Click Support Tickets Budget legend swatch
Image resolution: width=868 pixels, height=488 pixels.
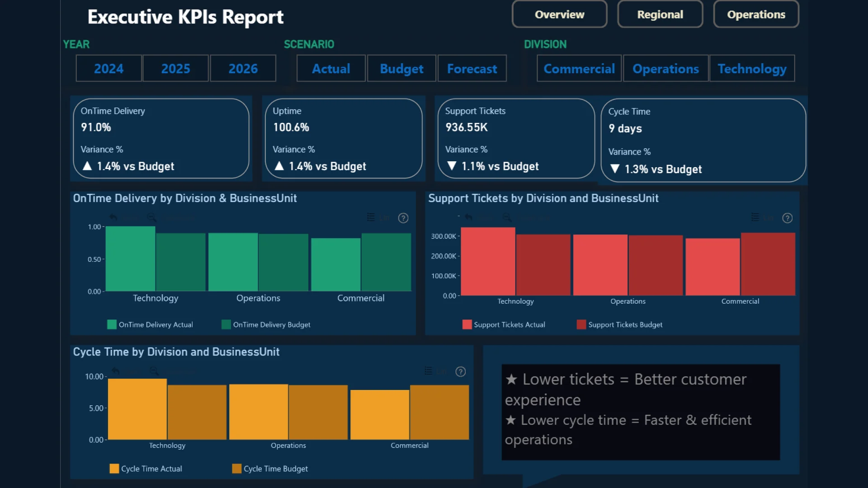coord(581,324)
